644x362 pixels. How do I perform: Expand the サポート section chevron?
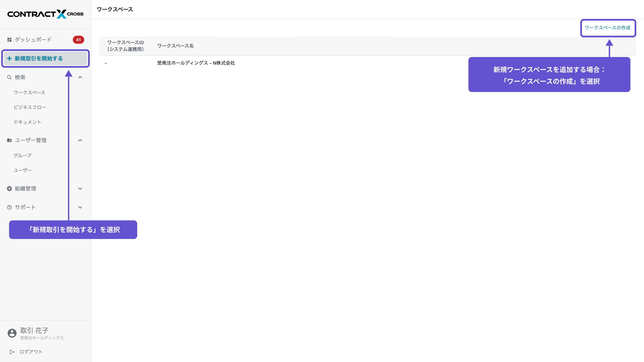(80, 207)
